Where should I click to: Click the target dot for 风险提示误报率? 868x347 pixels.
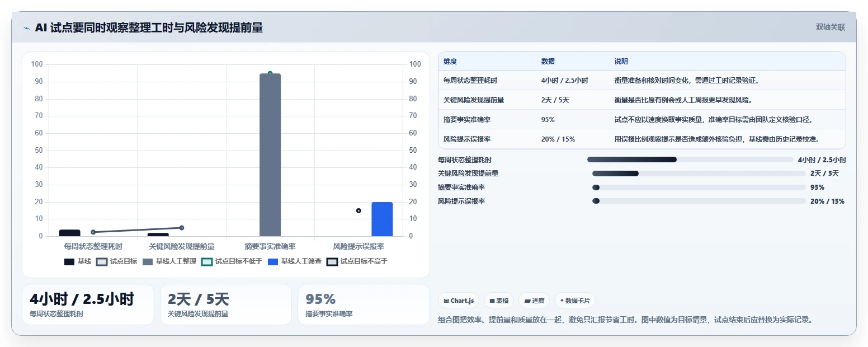358,210
